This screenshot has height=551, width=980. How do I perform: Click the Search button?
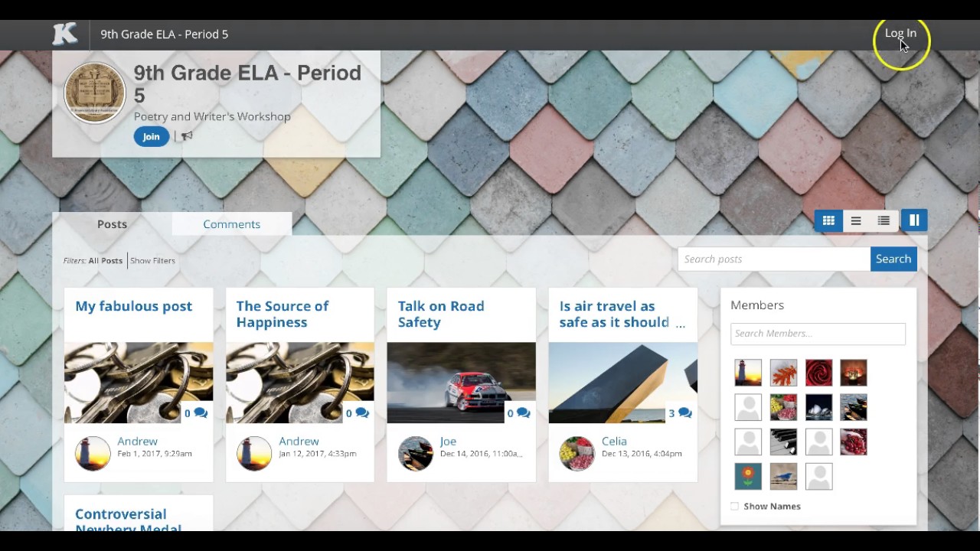pos(893,259)
